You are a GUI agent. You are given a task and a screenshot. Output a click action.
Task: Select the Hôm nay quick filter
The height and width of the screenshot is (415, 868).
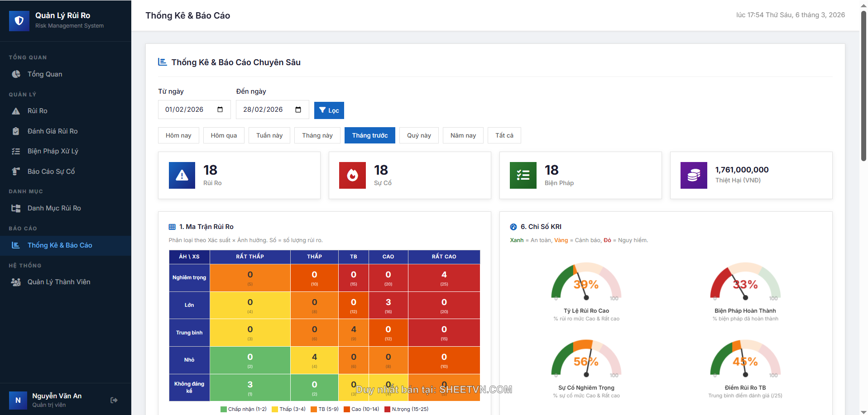coord(178,135)
